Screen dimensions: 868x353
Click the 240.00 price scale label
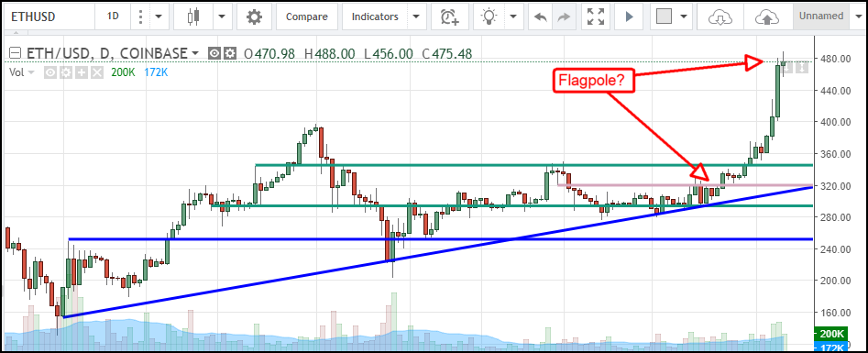click(x=835, y=248)
